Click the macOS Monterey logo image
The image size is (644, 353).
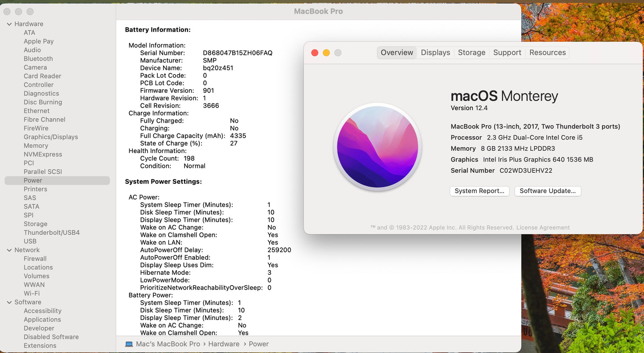coord(377,147)
